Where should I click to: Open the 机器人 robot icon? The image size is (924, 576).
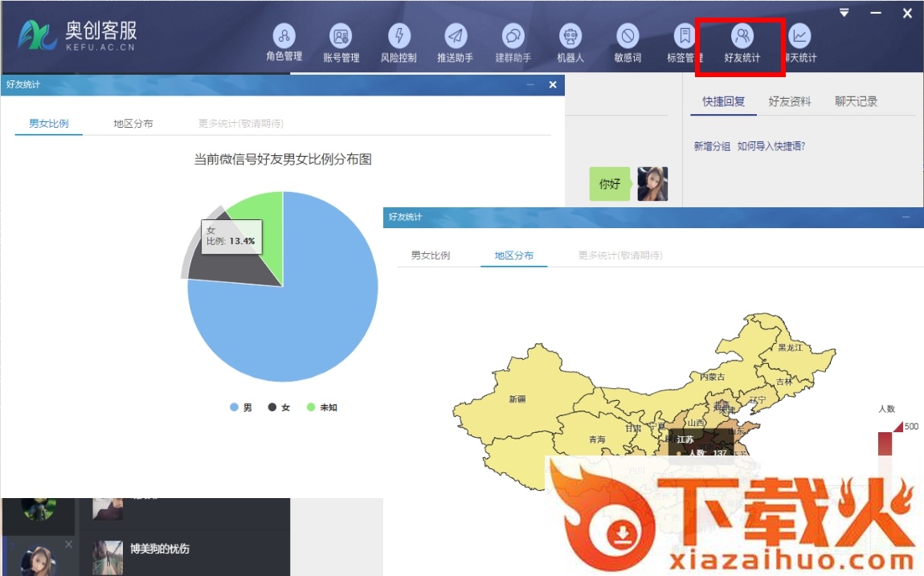pos(570,36)
